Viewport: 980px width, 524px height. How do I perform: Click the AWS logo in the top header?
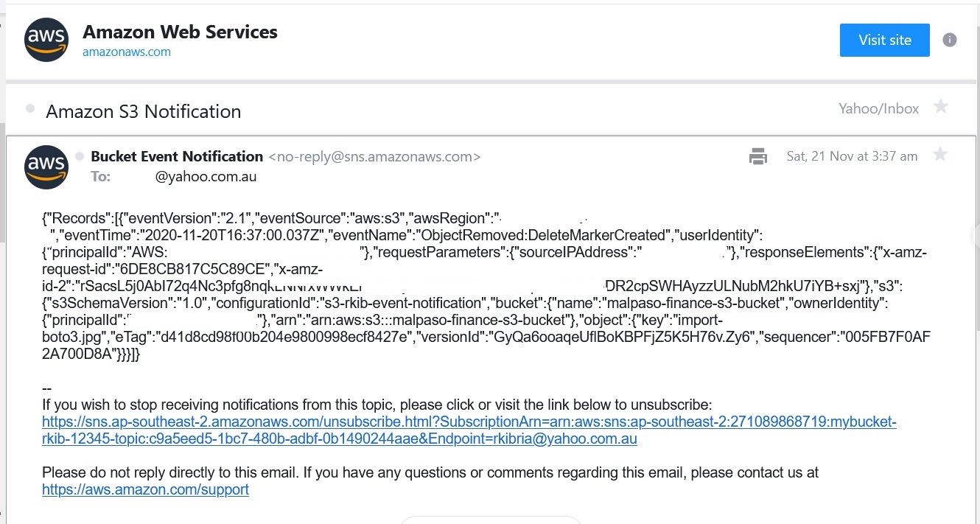pos(46,40)
